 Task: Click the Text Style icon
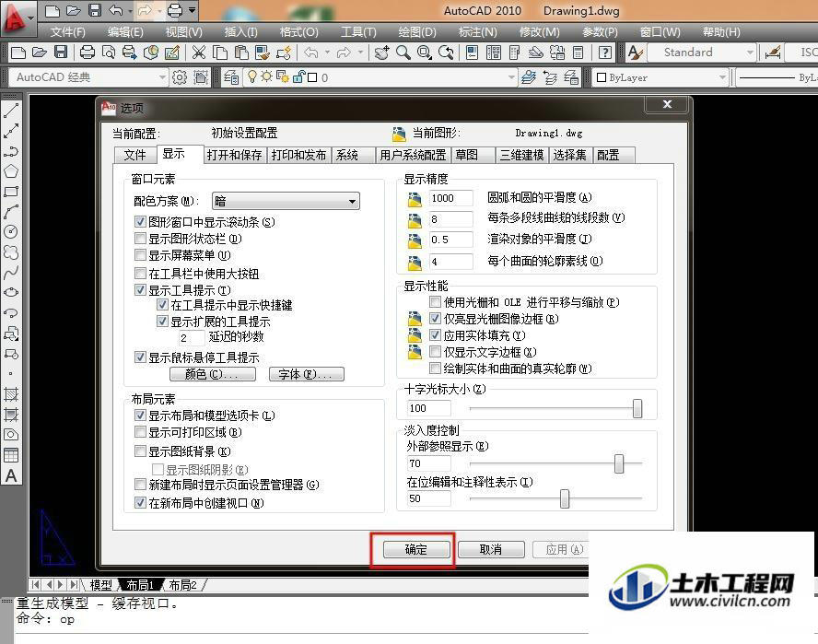click(x=635, y=53)
